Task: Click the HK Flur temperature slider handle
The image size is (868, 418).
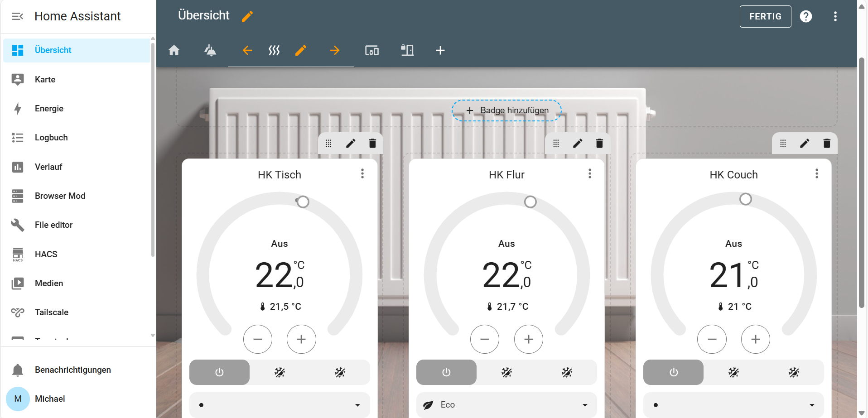Action: pos(530,202)
